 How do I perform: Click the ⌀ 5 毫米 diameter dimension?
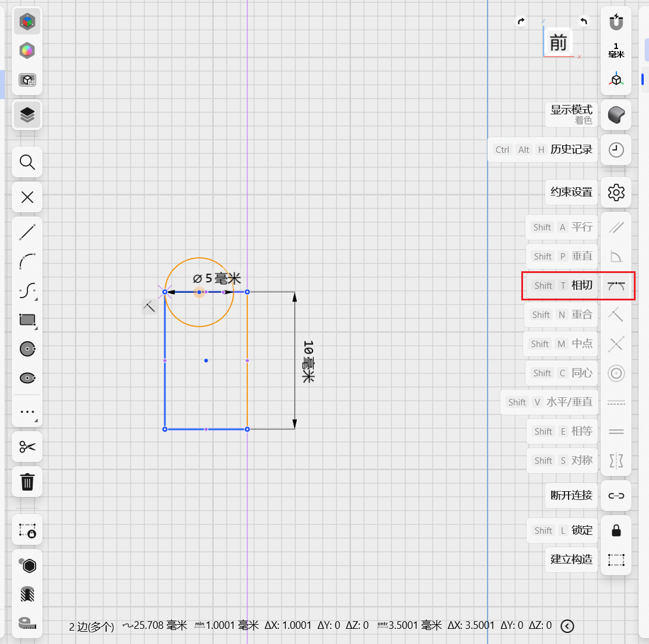216,278
